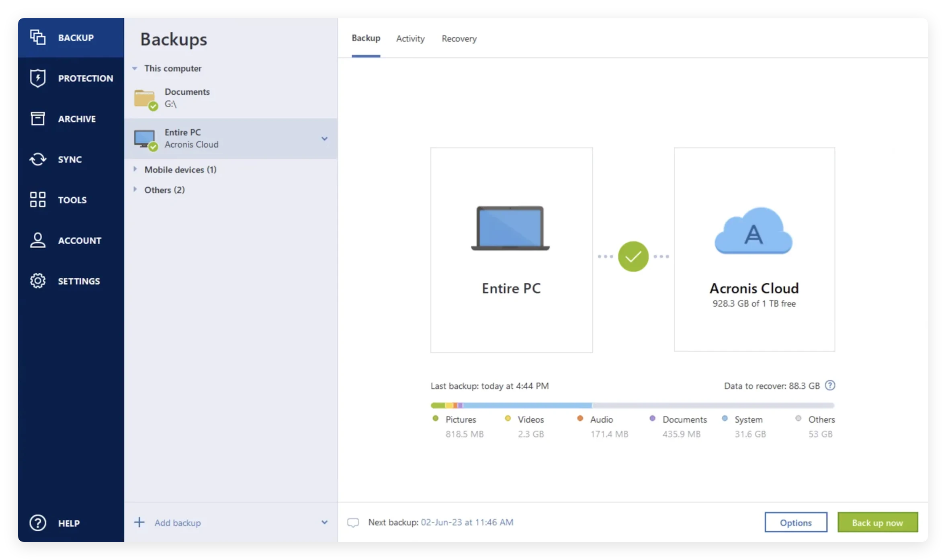This screenshot has height=560, width=946.
Task: Switch to the Backup tab
Action: [366, 38]
